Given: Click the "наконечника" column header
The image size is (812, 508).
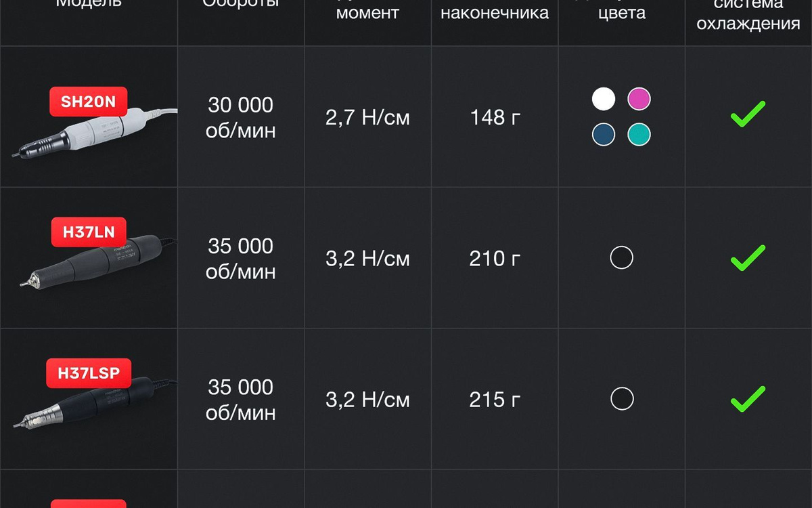Looking at the screenshot, I should point(495,13).
